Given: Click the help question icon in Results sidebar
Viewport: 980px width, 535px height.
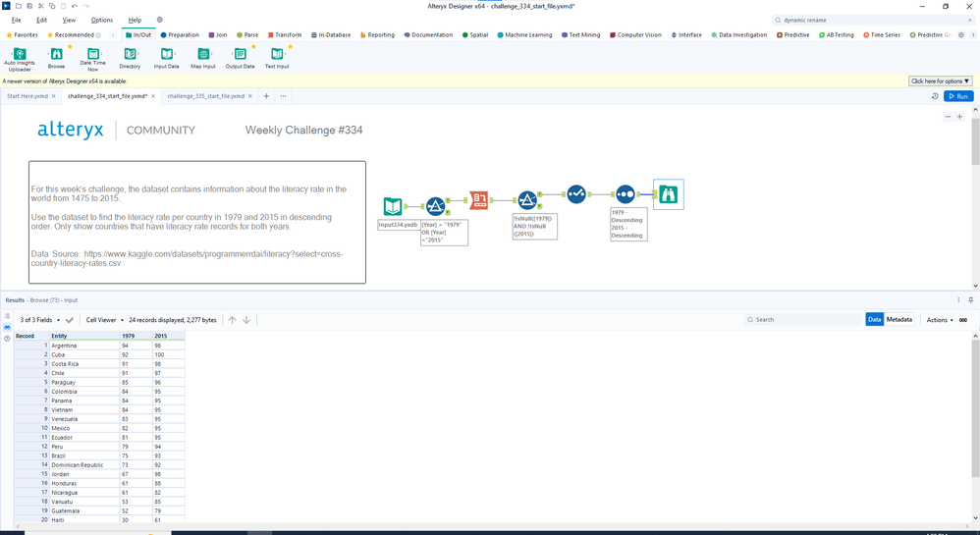Looking at the screenshot, I should 8,338.
